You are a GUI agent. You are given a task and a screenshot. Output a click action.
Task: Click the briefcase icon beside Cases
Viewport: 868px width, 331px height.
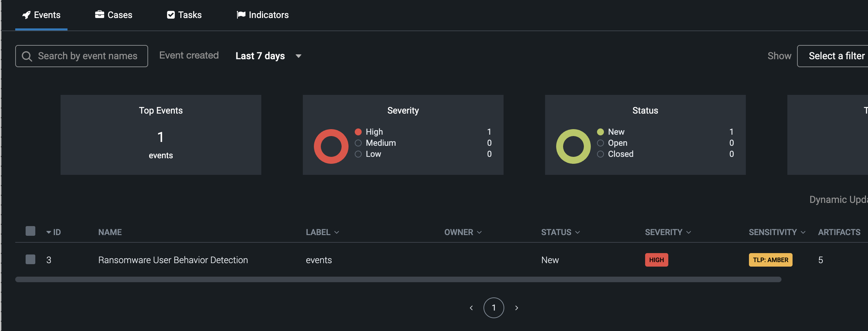point(100,15)
